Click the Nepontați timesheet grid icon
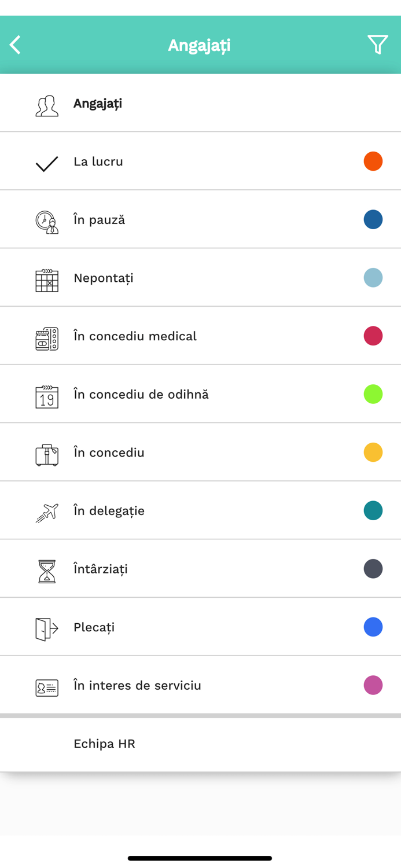 [x=47, y=278]
